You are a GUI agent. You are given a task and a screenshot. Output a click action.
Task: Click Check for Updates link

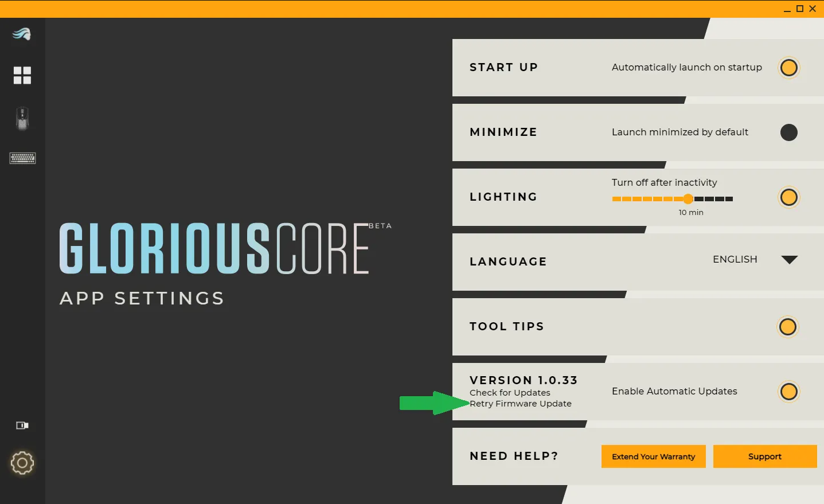pyautogui.click(x=510, y=393)
